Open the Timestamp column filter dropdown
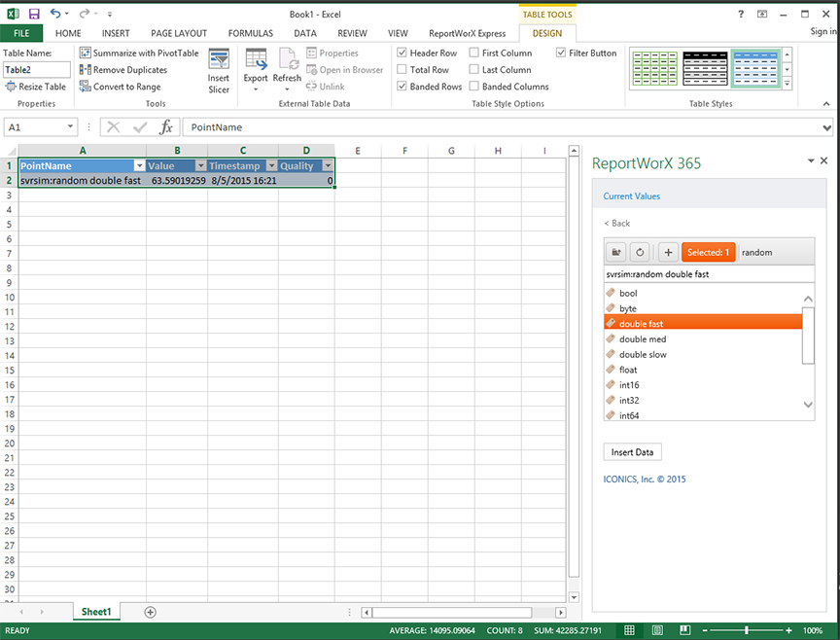The height and width of the screenshot is (640, 840). pyautogui.click(x=270, y=166)
